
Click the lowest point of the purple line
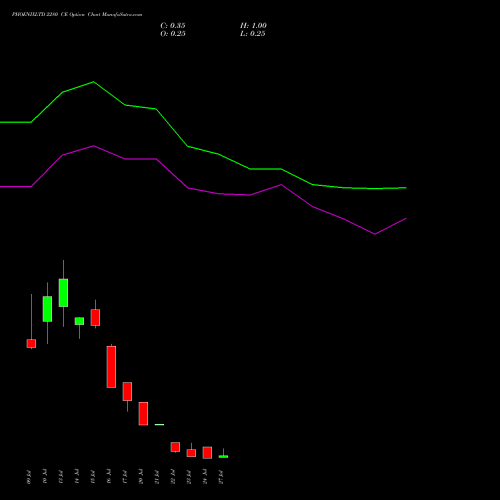click(375, 234)
